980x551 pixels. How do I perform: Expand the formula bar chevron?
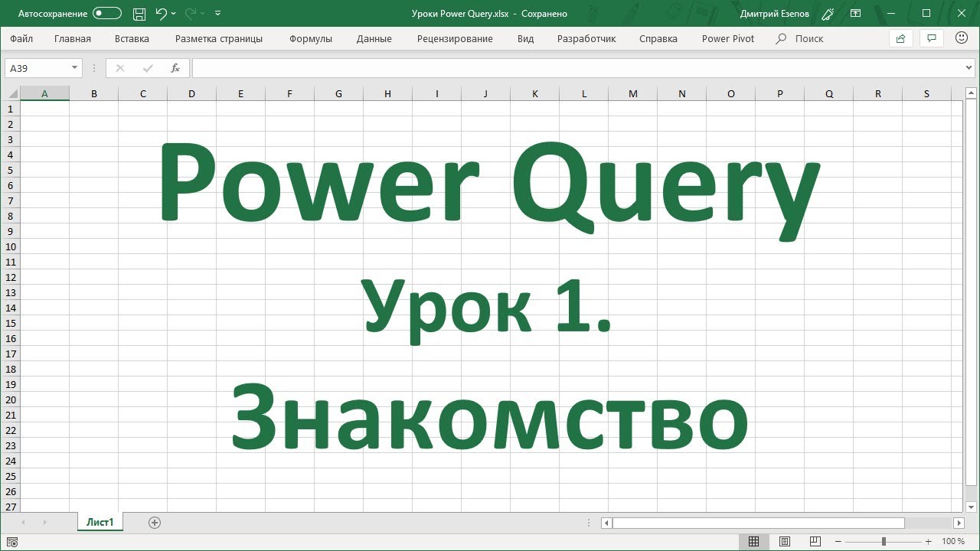click(970, 68)
